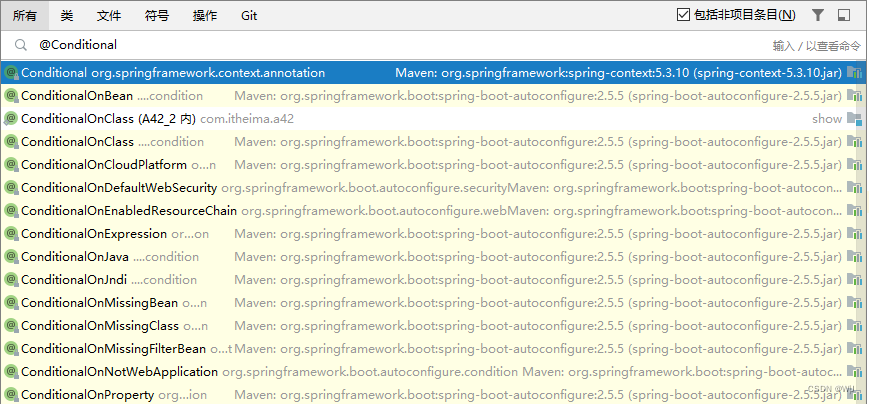
Task: Click library icon on ConditionalOnJndi row
Action: (855, 280)
